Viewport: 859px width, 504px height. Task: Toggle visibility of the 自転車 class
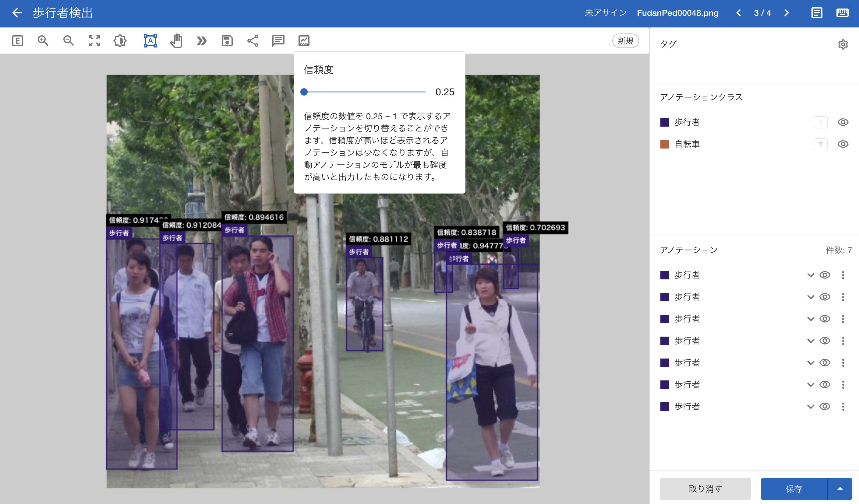click(x=843, y=144)
